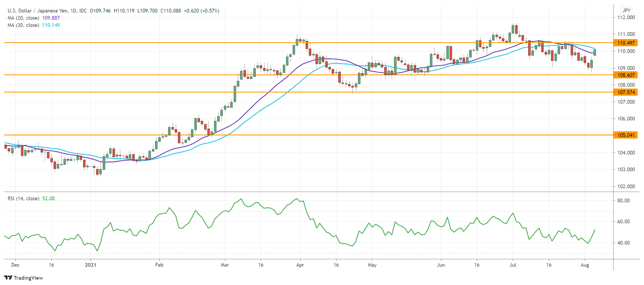Click the purple MA value 109.887
This screenshot has width=644, height=285.
[x=52, y=18]
